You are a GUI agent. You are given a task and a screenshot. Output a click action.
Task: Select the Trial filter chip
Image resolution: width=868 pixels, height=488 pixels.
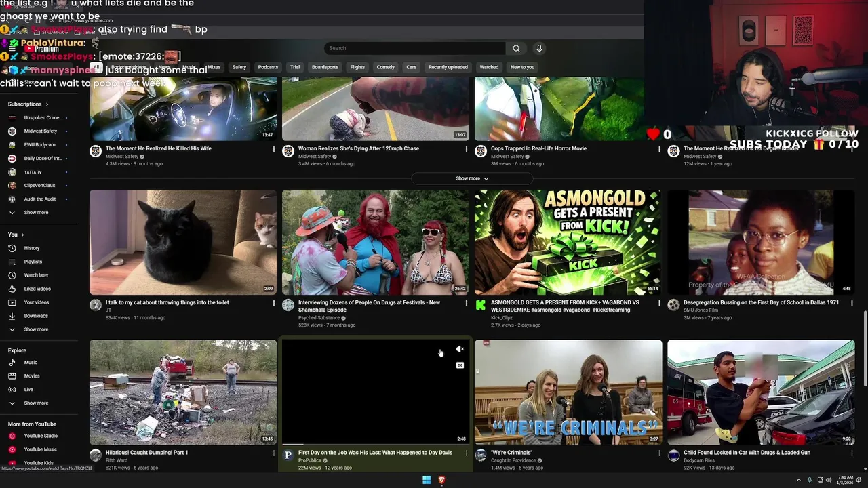tap(295, 67)
